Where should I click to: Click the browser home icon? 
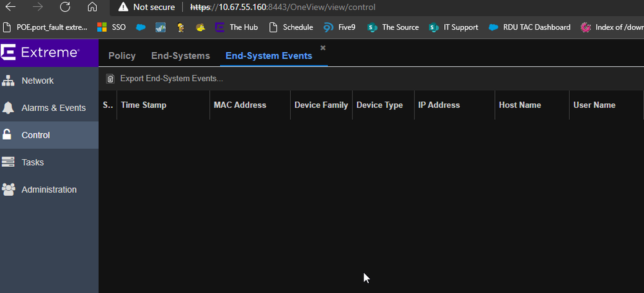(92, 7)
